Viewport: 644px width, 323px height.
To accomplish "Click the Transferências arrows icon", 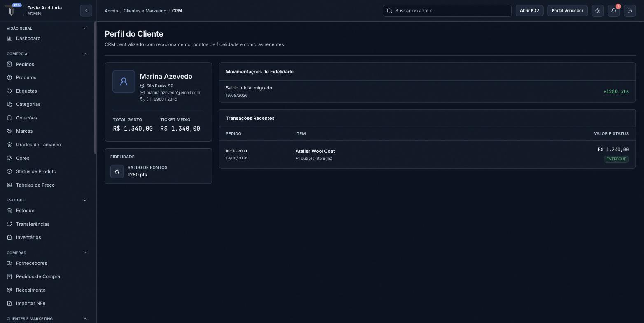I will [9, 224].
